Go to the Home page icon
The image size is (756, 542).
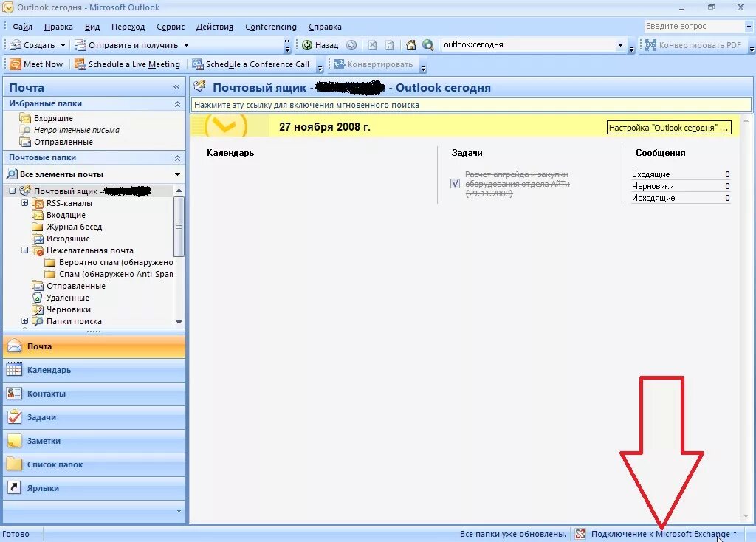(410, 45)
